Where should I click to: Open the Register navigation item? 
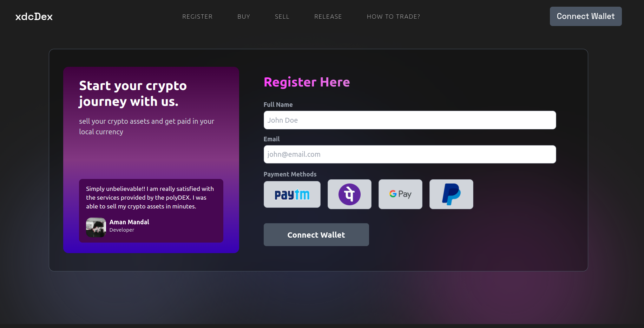(197, 17)
